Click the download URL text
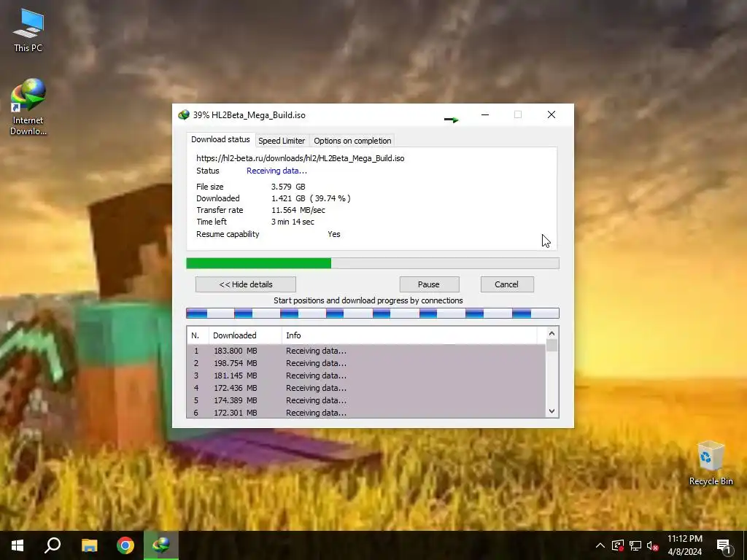Viewport: 747px width, 560px height. [300, 158]
